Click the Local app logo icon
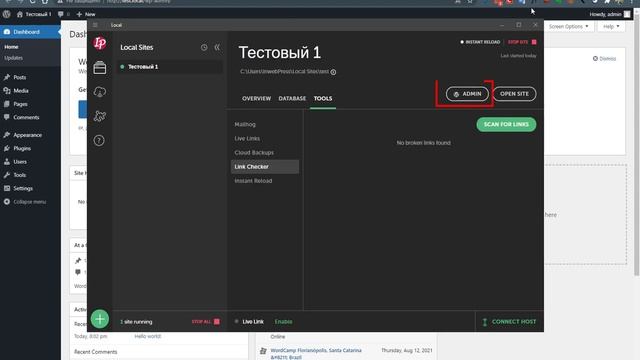640x360 pixels. tap(100, 43)
